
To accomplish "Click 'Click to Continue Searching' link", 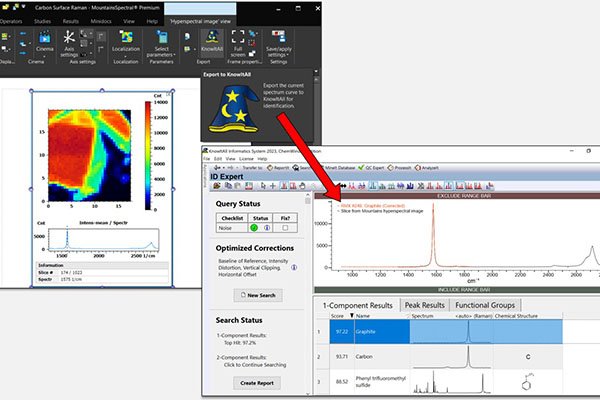I will (x=255, y=365).
